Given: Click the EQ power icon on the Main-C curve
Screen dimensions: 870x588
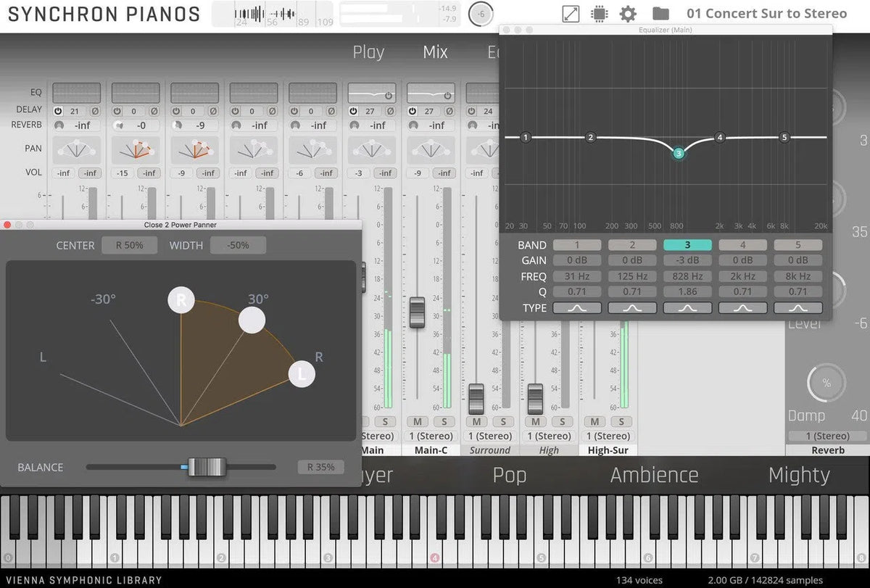Looking at the screenshot, I should pyautogui.click(x=447, y=94).
